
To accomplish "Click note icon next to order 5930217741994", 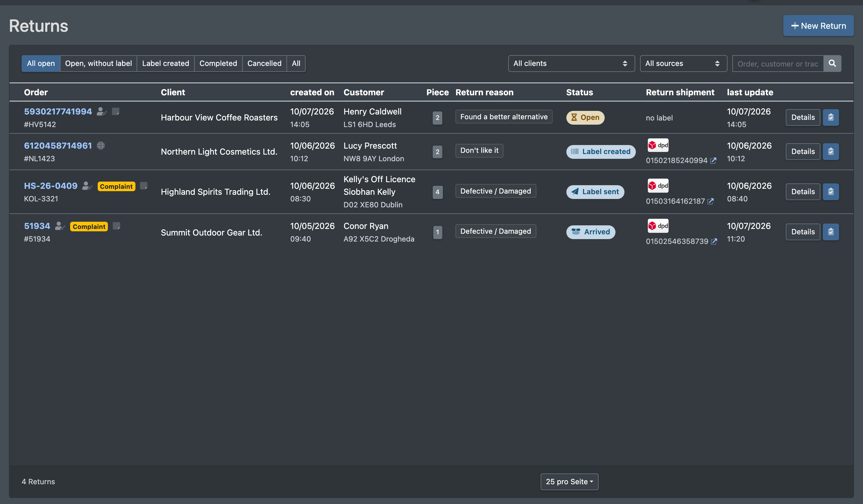I will [x=116, y=111].
